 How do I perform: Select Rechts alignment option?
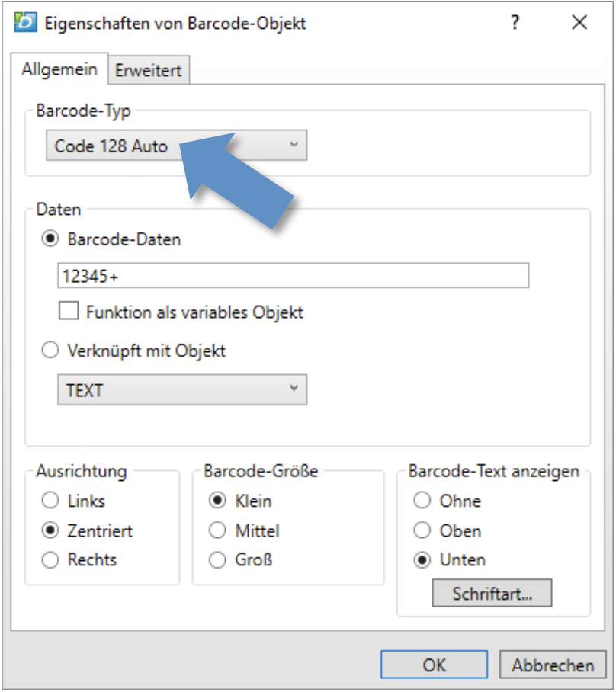click(50, 560)
